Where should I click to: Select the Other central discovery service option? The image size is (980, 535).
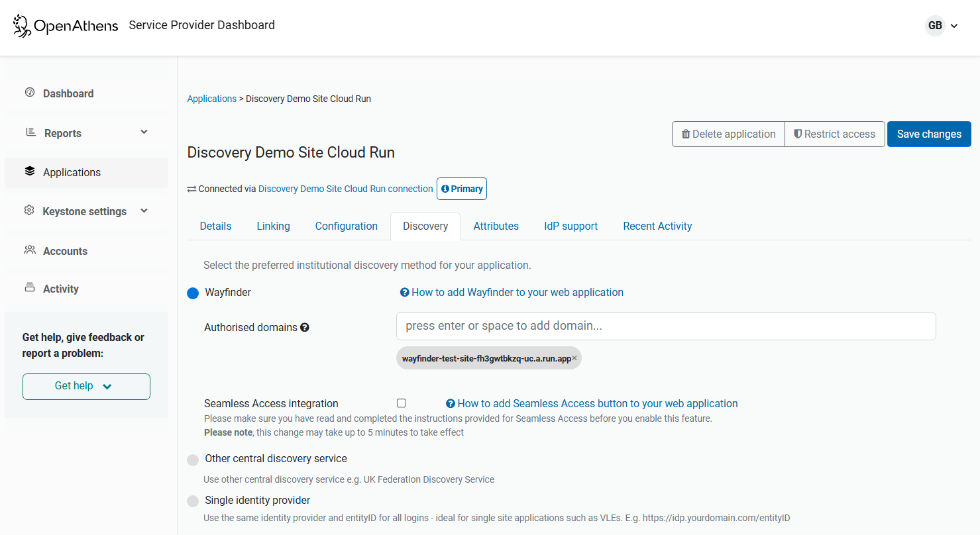pyautogui.click(x=193, y=459)
